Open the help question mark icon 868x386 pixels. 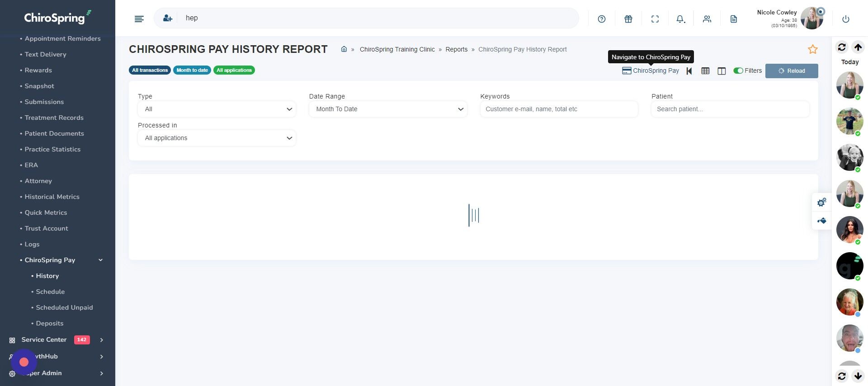coord(601,19)
